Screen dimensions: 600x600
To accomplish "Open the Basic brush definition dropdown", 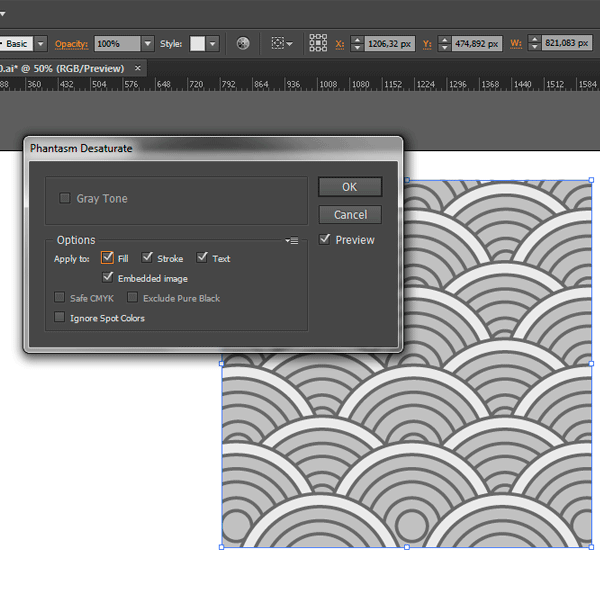I will pyautogui.click(x=41, y=44).
